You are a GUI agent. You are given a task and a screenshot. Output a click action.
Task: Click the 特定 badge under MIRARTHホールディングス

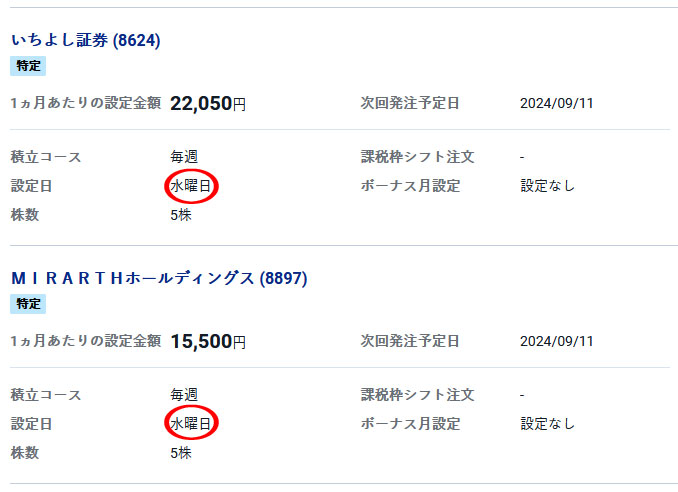coord(28,304)
